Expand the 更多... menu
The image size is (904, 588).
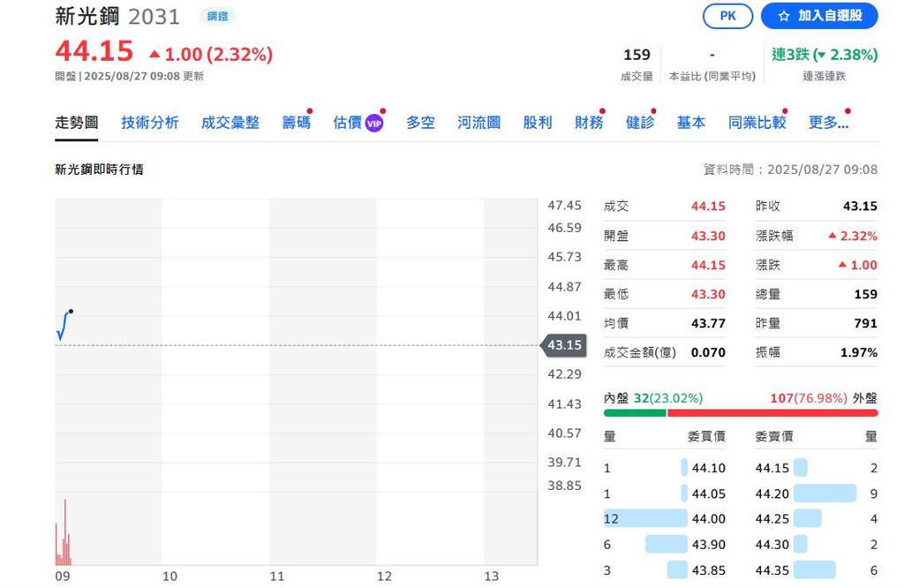tap(828, 123)
